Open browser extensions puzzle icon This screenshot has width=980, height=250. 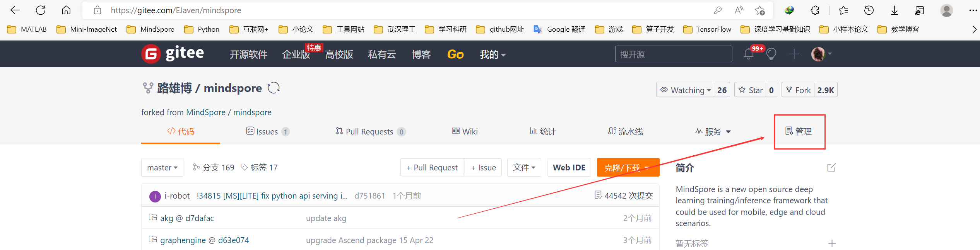(x=815, y=10)
